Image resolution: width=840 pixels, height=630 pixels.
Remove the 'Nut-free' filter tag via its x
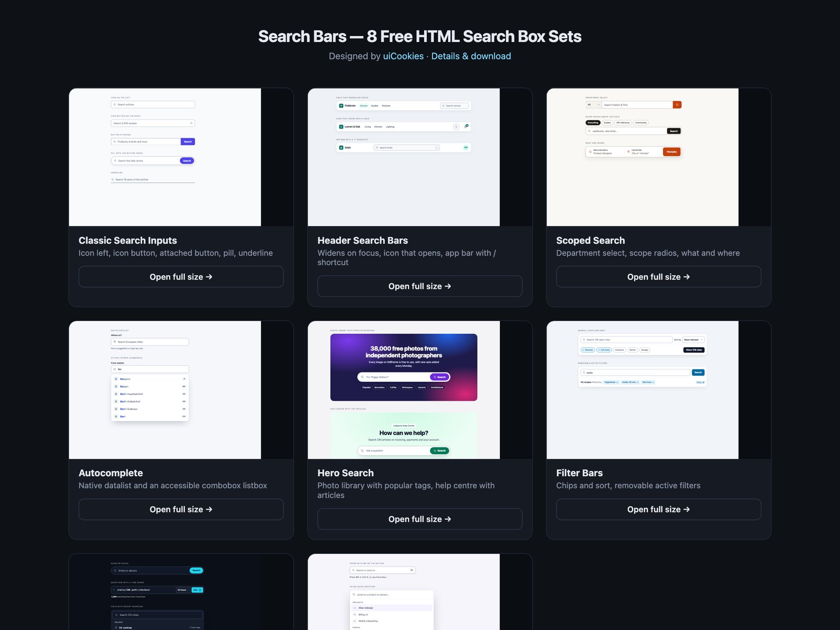click(x=653, y=382)
